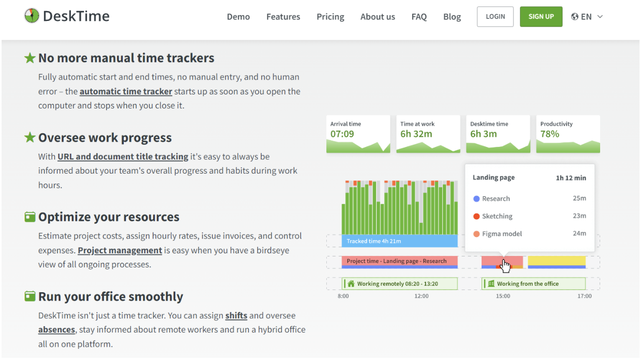Select the Arrival time 07:09 card

coord(358,134)
